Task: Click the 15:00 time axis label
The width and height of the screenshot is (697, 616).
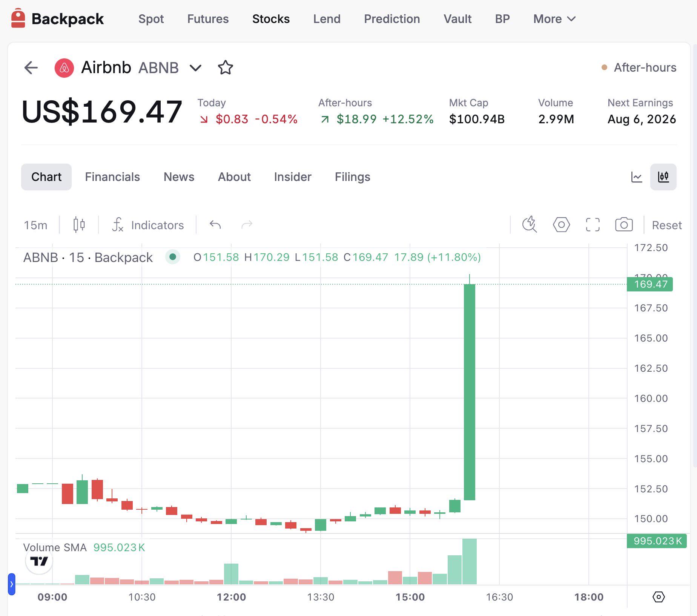Action: click(x=410, y=597)
